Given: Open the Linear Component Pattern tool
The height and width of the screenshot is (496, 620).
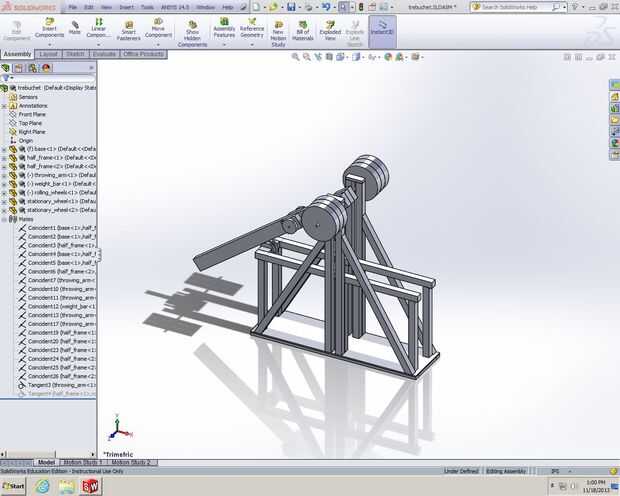Looking at the screenshot, I should (x=98, y=28).
